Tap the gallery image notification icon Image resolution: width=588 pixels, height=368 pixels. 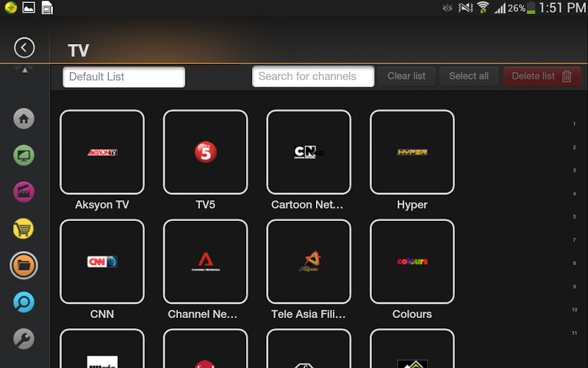click(29, 7)
